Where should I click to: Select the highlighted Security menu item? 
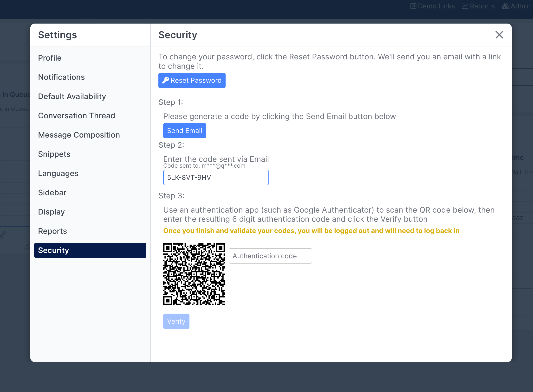pos(90,250)
